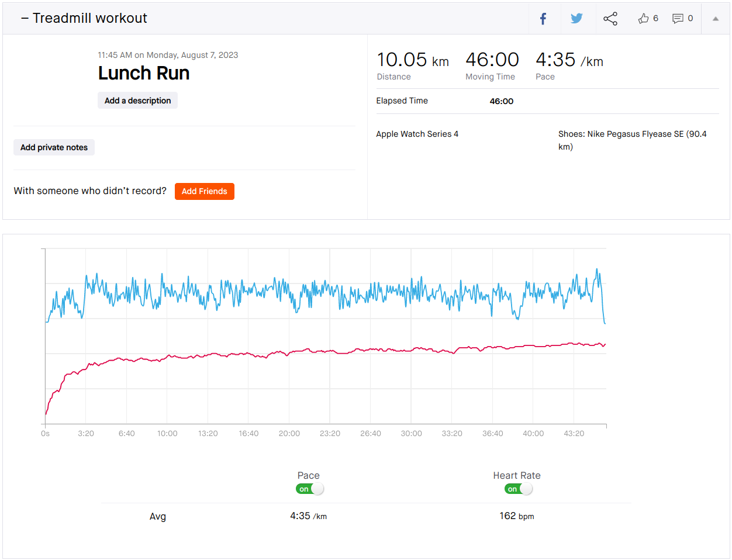Turn off Heart Rate graph toggle
Screen dimensions: 732x560
pos(519,489)
